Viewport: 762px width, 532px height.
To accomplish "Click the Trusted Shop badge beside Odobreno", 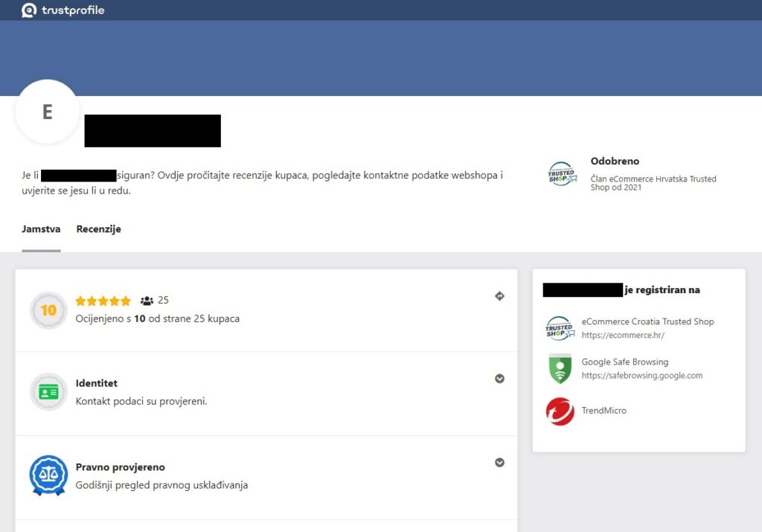I will point(561,174).
